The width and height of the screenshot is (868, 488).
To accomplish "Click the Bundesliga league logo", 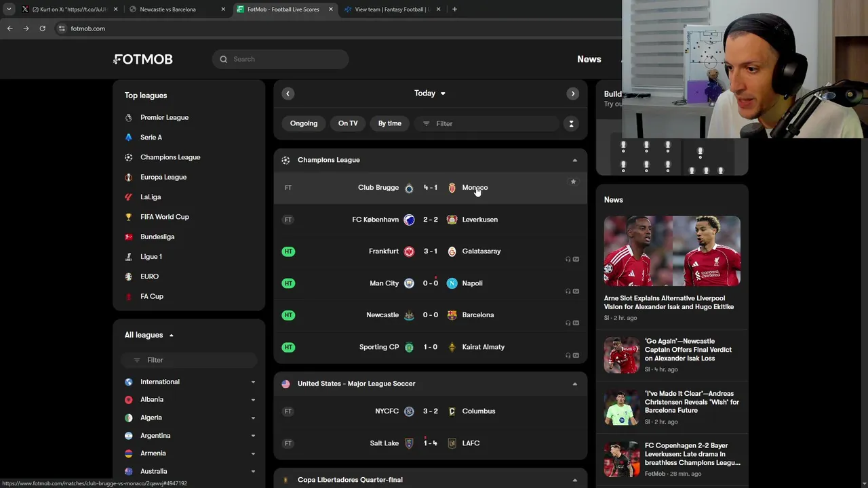I will coord(128,237).
